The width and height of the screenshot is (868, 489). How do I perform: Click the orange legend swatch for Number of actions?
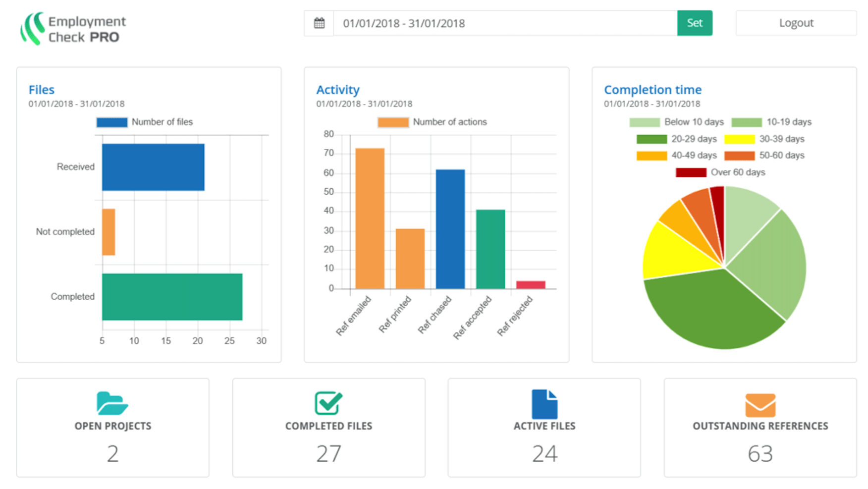(393, 121)
